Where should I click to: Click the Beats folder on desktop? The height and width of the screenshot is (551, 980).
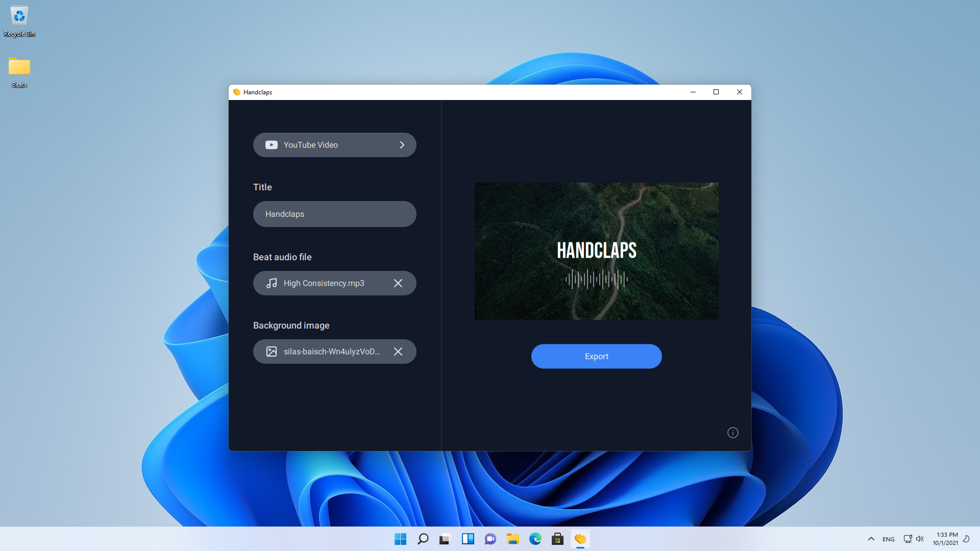pos(18,70)
